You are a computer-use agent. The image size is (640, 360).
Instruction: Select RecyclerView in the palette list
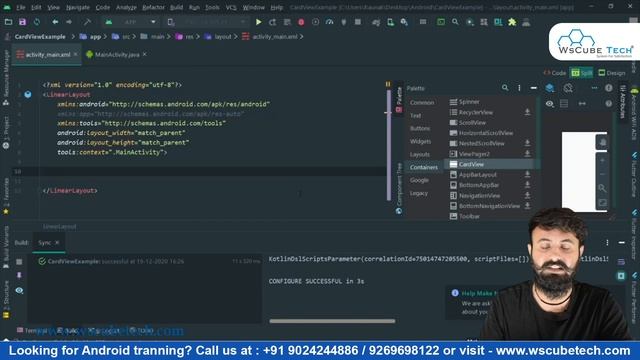[x=476, y=112]
